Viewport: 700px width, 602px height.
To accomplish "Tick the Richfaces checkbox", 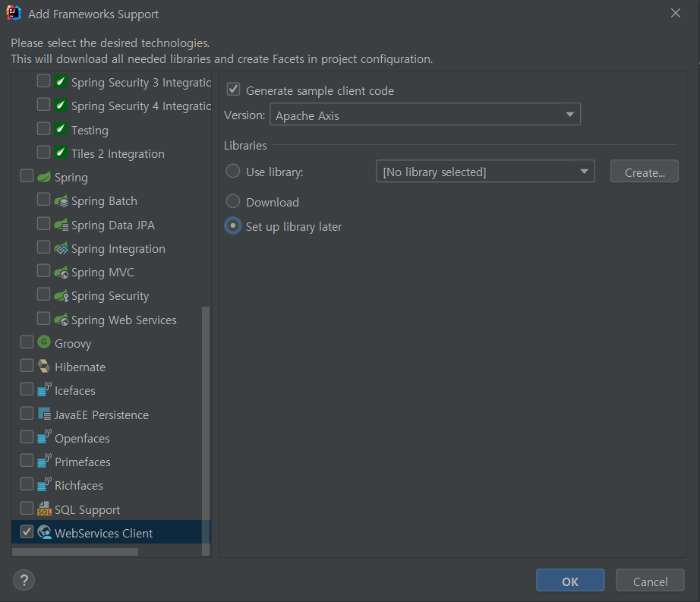I will (x=27, y=484).
